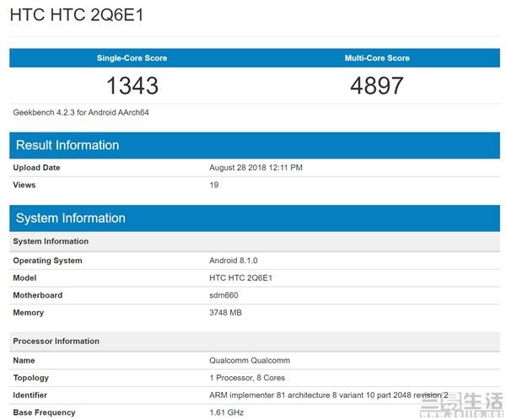Click the Views count value 19
This screenshot has height=420, width=506.
pyautogui.click(x=214, y=185)
